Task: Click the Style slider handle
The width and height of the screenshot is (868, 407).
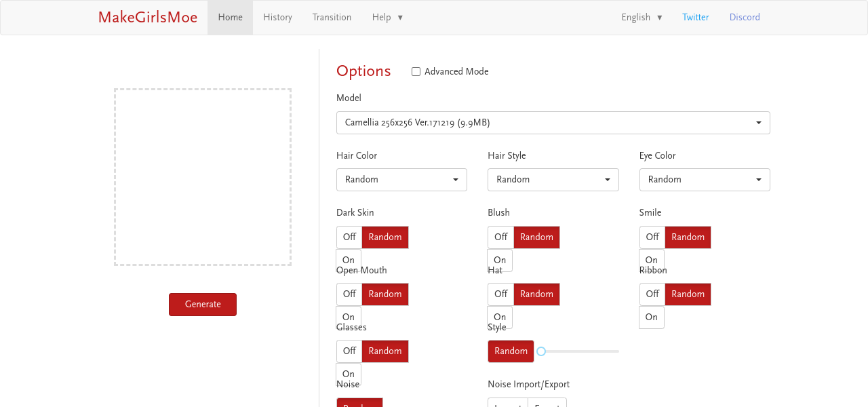Action: pos(541,351)
